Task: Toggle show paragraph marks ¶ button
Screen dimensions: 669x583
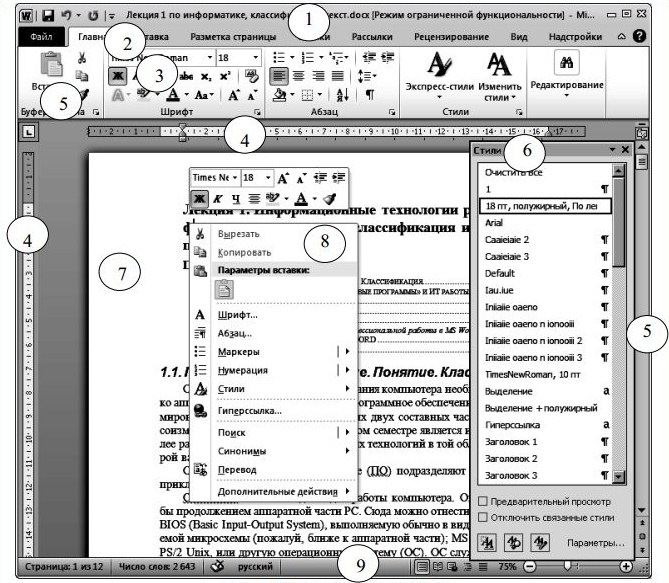Action: click(370, 95)
